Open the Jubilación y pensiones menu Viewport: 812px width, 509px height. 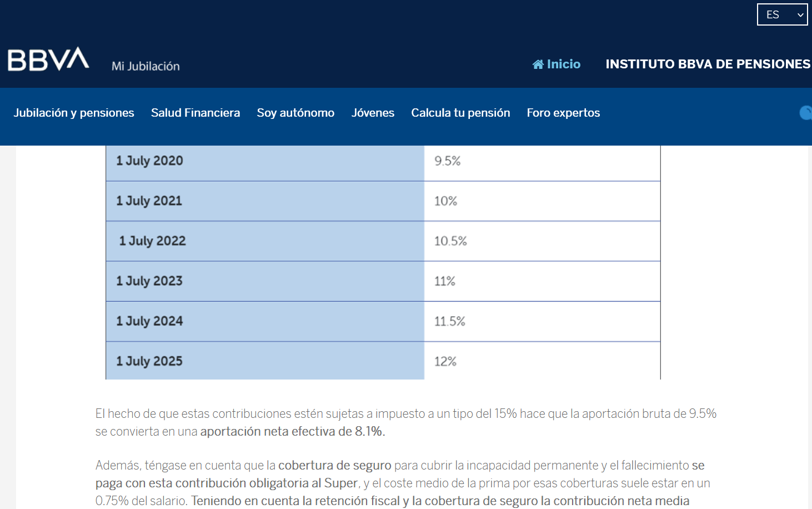(74, 113)
